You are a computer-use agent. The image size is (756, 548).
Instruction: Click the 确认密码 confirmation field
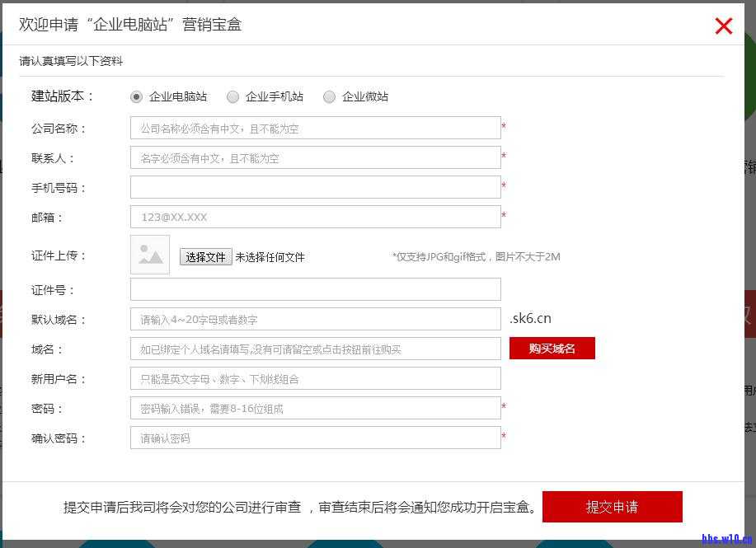point(315,438)
